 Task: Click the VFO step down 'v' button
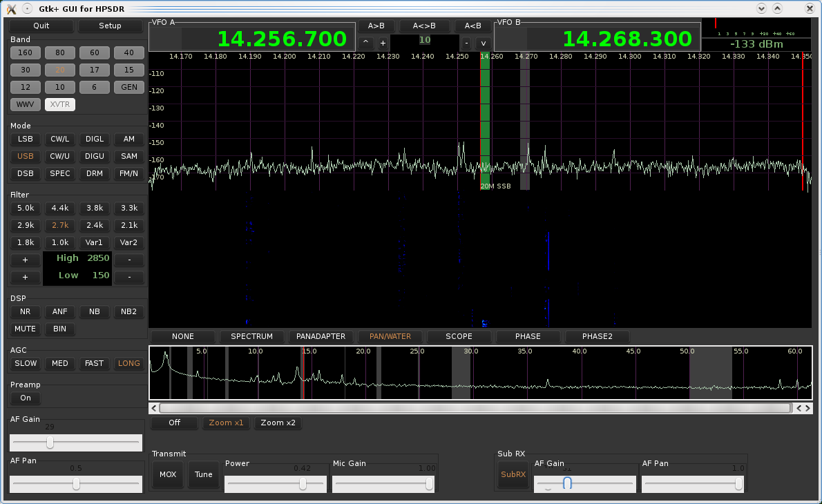(x=484, y=43)
